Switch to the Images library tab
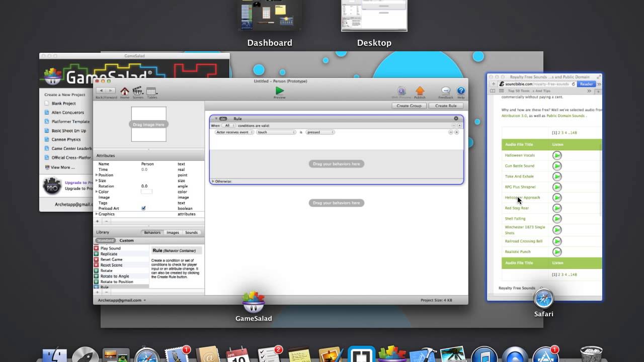The width and height of the screenshot is (644, 362). tap(173, 232)
